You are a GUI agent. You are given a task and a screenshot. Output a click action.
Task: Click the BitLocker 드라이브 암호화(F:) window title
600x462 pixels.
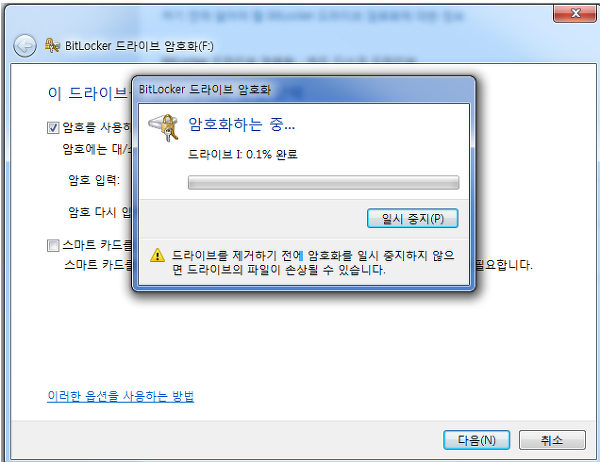pyautogui.click(x=139, y=46)
